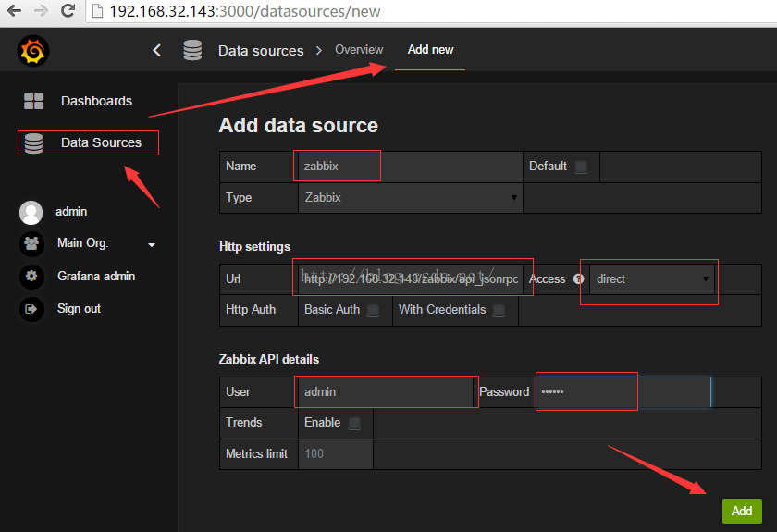
Task: Click the admin avatar icon
Action: coord(31,212)
